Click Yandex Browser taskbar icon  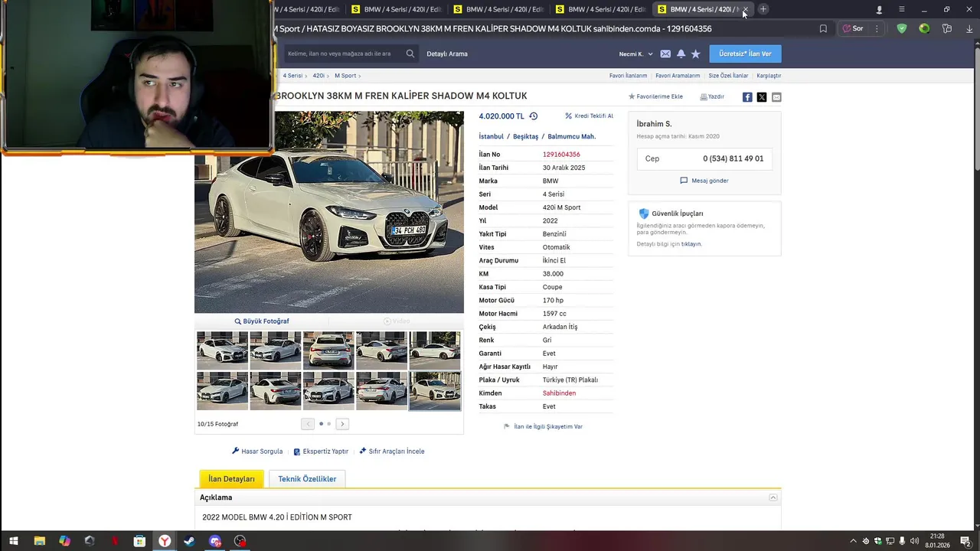point(165,541)
